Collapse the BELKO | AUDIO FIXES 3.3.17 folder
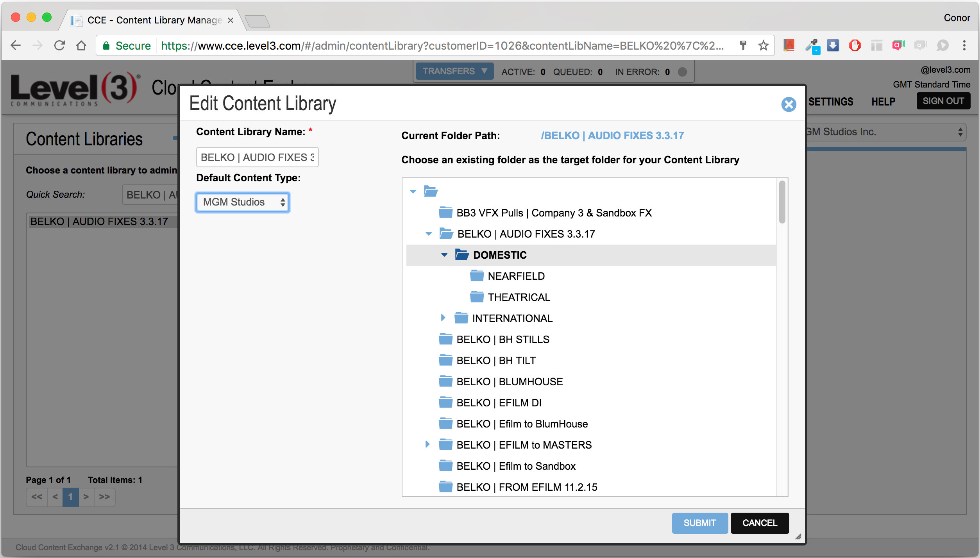The height and width of the screenshot is (558, 980). [x=429, y=234]
